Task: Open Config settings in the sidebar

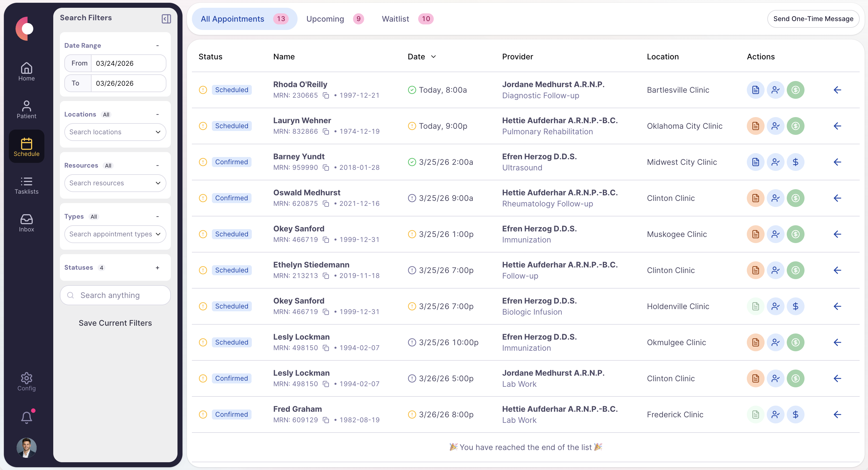Action: click(x=26, y=381)
